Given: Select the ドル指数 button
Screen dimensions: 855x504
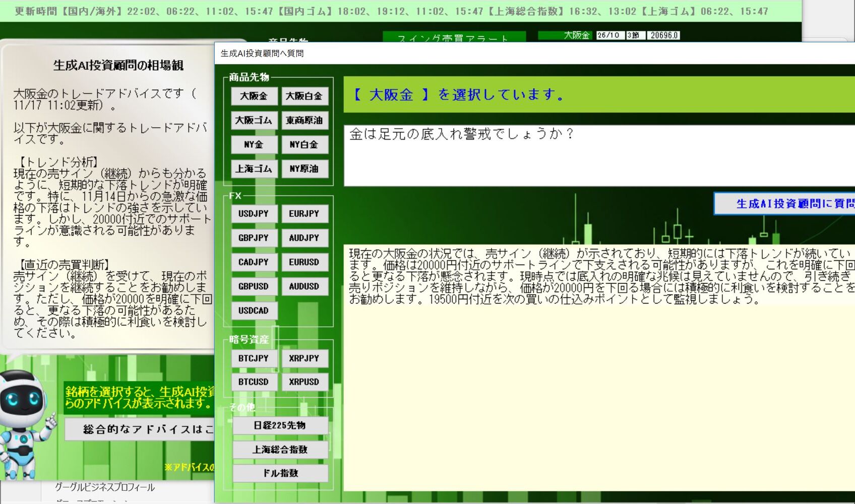Looking at the screenshot, I should point(280,473).
